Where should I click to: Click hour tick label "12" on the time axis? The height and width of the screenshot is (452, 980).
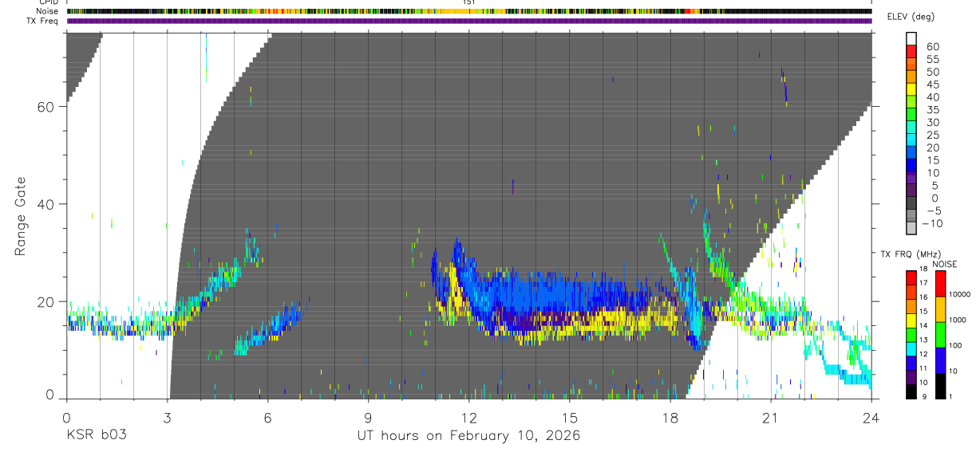tap(469, 418)
